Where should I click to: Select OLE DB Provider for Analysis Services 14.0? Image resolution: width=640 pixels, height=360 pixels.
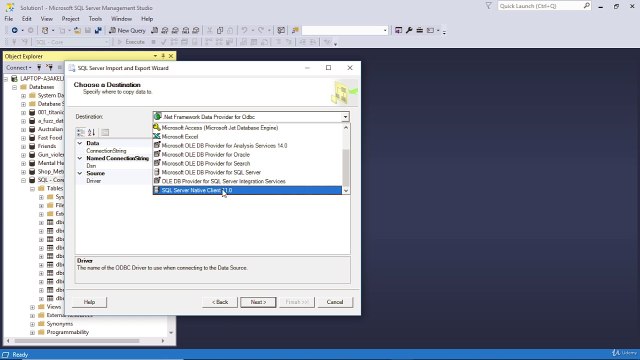coord(247,146)
